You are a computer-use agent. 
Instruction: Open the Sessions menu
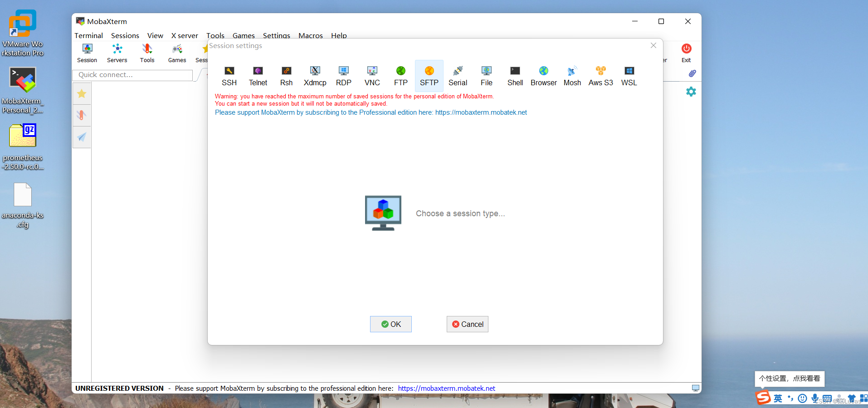pos(125,35)
